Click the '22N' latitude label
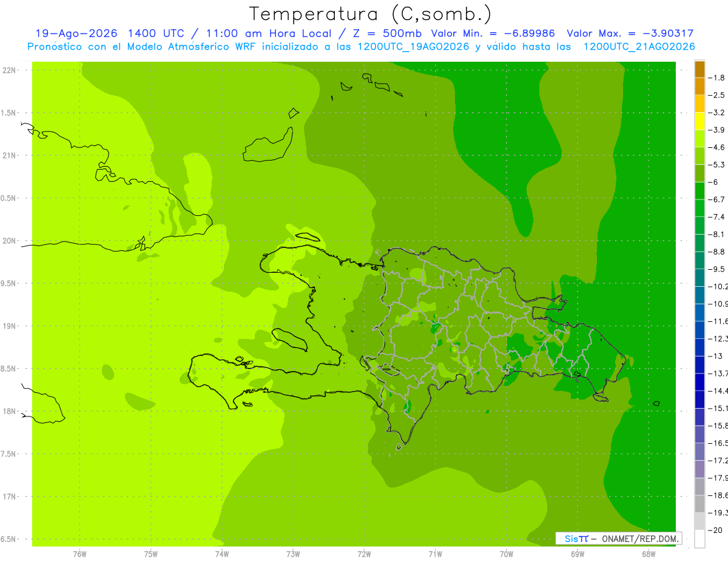The height and width of the screenshot is (562, 728). 10,70
